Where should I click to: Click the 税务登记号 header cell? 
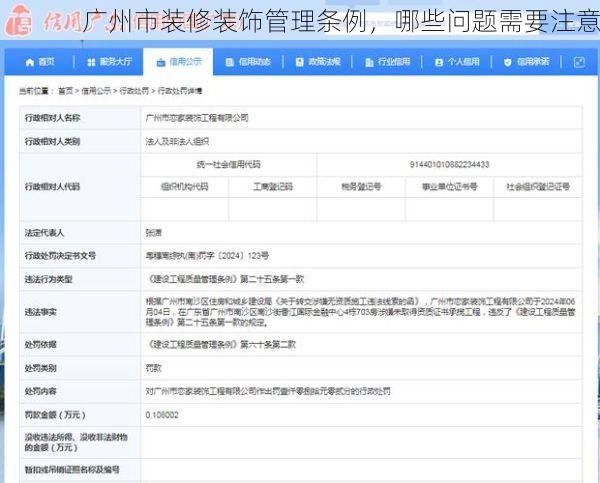pyautogui.click(x=361, y=187)
